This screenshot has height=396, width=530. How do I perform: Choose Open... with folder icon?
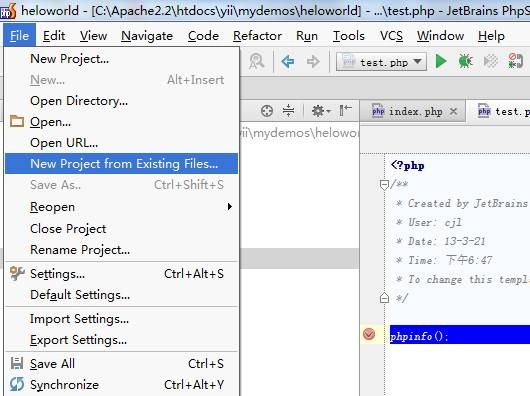121,122
